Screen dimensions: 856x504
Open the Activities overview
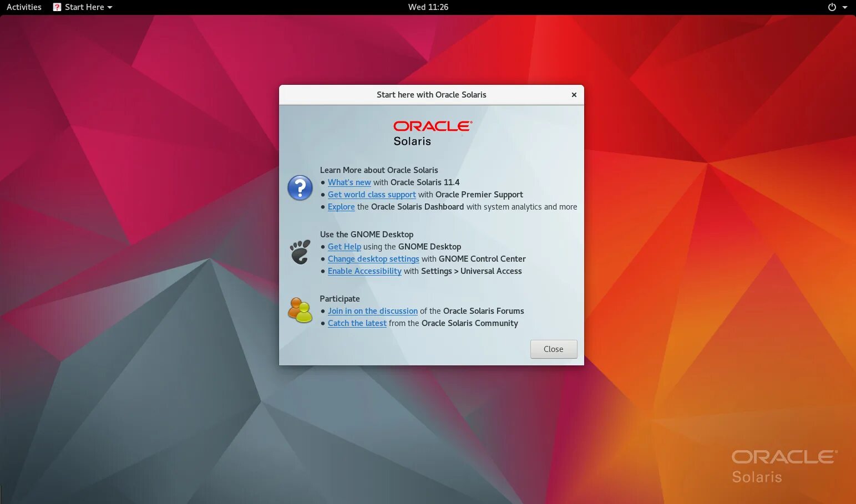click(24, 7)
